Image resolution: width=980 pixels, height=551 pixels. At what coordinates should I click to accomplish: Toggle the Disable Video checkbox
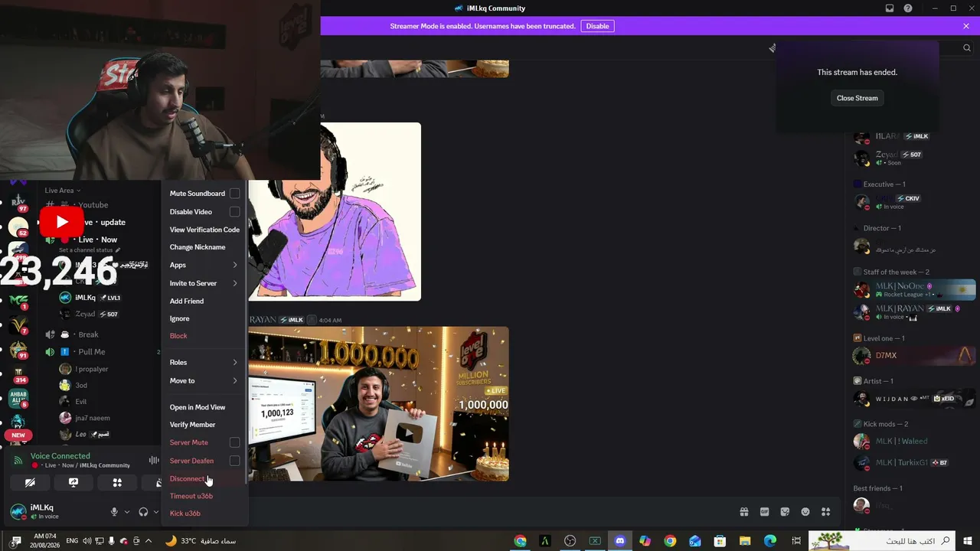(234, 212)
